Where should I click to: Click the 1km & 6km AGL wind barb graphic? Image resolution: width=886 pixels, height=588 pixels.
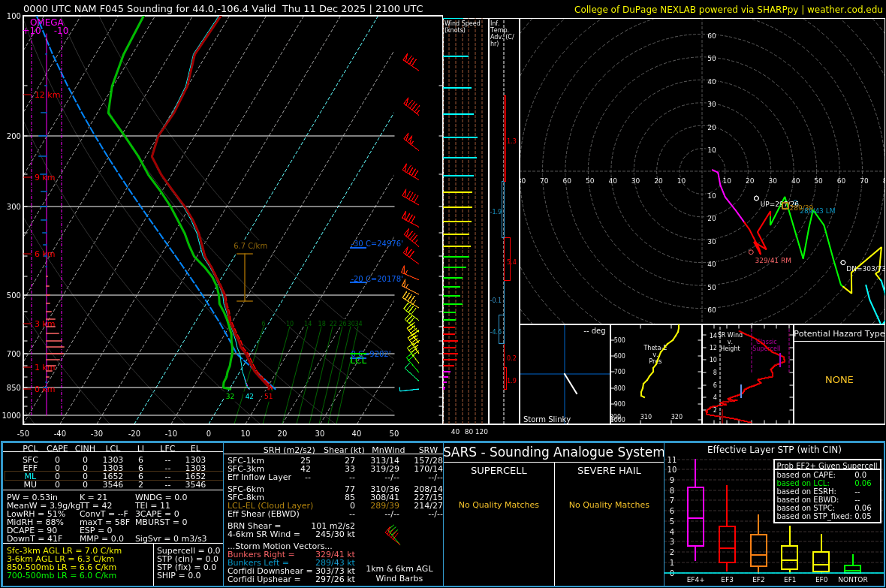pos(393,534)
